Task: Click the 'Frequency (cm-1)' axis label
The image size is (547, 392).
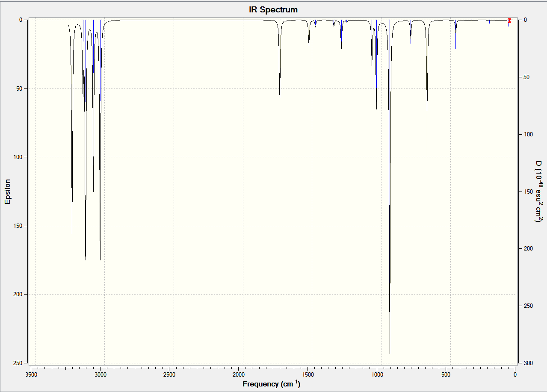Action: [272, 383]
